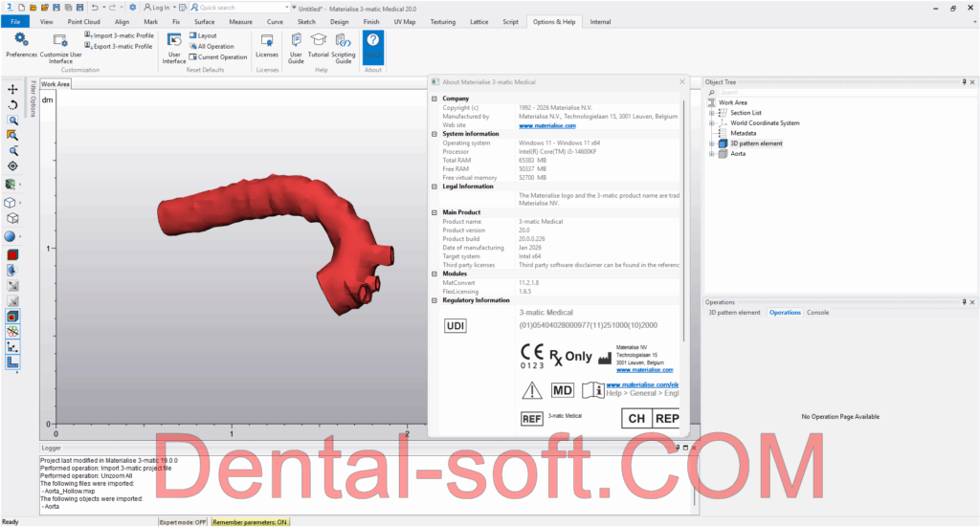Image resolution: width=980 pixels, height=527 pixels.
Task: Collapse the Company section in About dialog
Action: click(x=434, y=99)
